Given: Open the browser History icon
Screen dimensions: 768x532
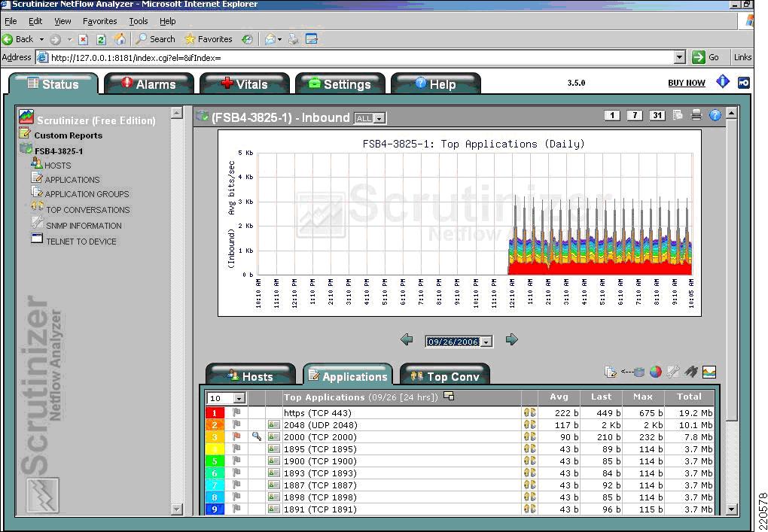Looking at the screenshot, I should click(248, 39).
